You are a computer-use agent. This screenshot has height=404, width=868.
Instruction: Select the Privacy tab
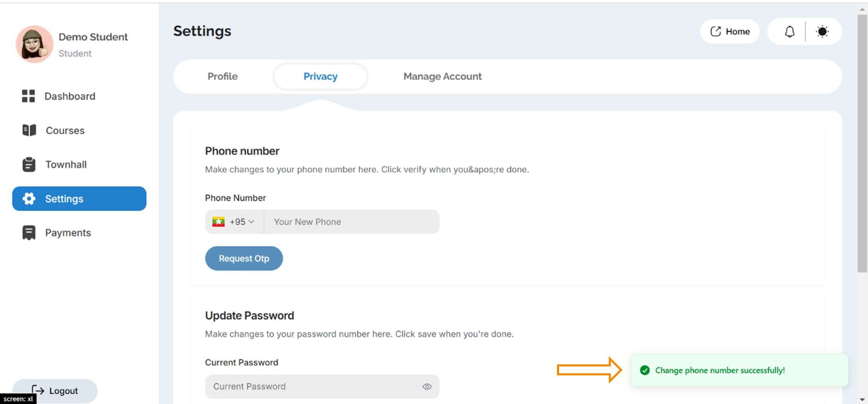(x=320, y=76)
